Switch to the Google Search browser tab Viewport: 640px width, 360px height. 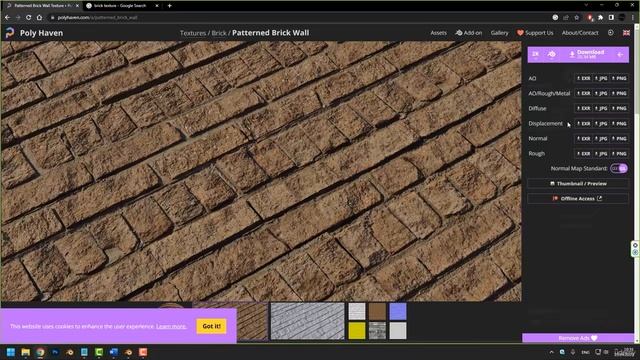[x=121, y=6]
